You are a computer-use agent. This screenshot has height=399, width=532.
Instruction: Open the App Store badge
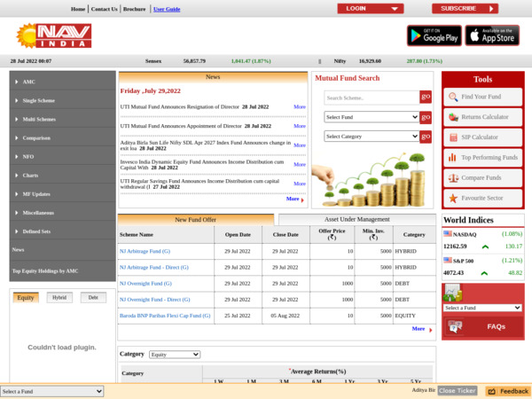pyautogui.click(x=492, y=35)
